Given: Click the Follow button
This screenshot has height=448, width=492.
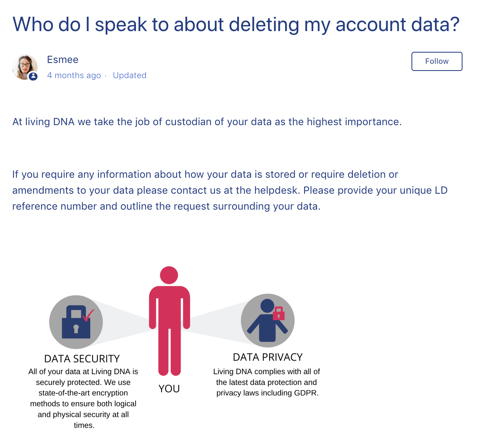Looking at the screenshot, I should click(437, 61).
